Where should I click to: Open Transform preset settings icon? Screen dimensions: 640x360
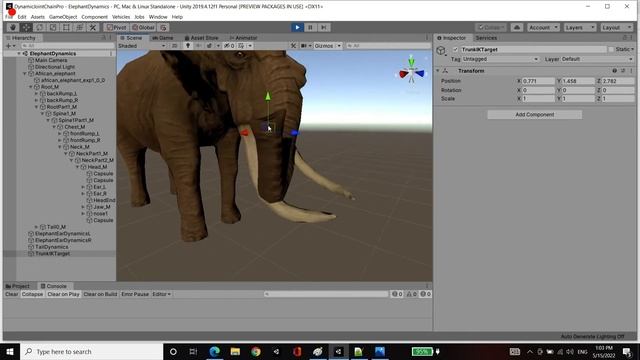tap(623, 71)
